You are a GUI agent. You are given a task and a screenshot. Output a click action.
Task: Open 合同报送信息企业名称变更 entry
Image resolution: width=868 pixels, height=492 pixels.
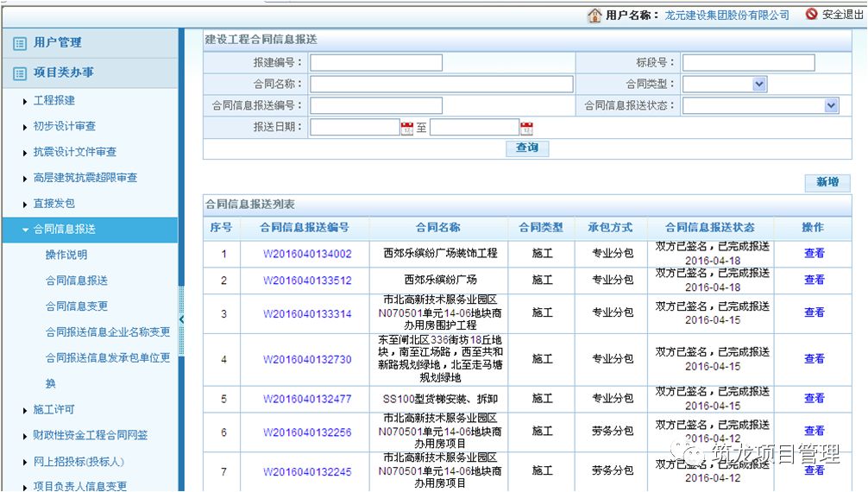pos(107,331)
